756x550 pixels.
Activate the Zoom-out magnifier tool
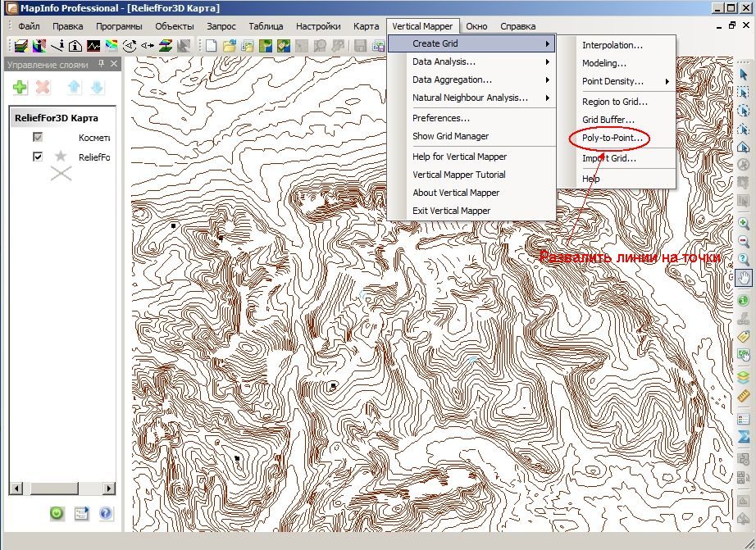[x=743, y=241]
